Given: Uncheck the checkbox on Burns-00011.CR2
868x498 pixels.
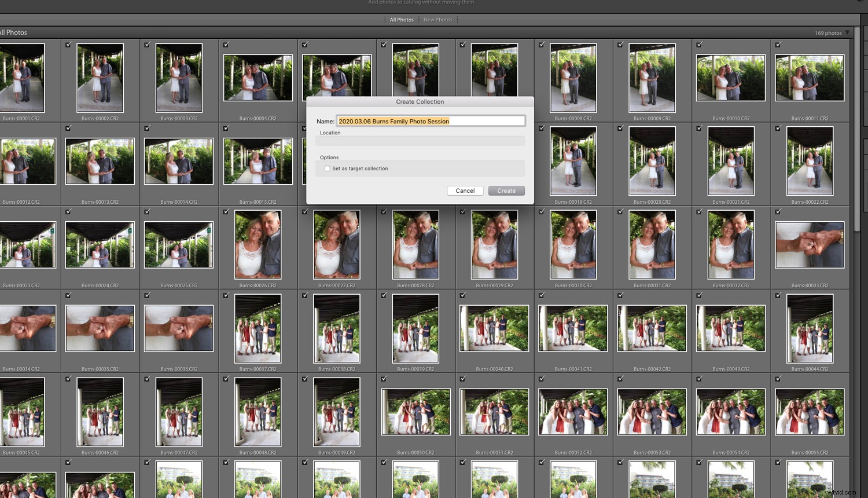Looking at the screenshot, I should (778, 44).
